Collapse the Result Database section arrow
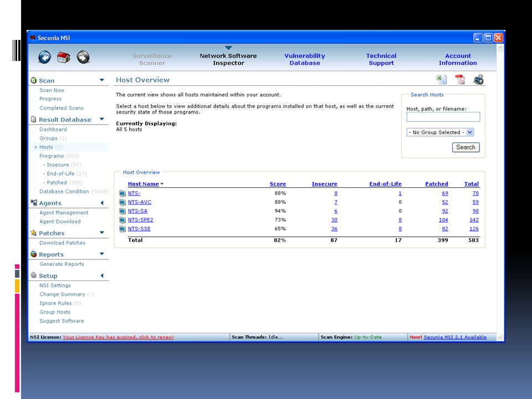This screenshot has height=399, width=532. (102, 119)
